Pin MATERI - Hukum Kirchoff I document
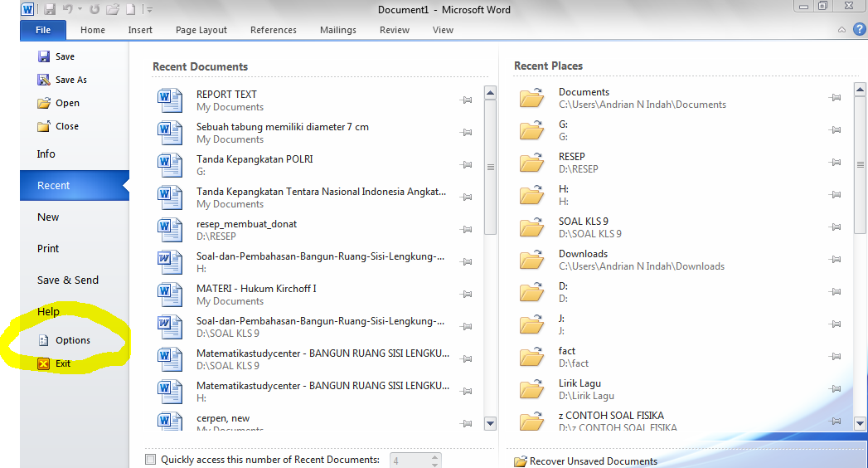The image size is (868, 468). [466, 294]
